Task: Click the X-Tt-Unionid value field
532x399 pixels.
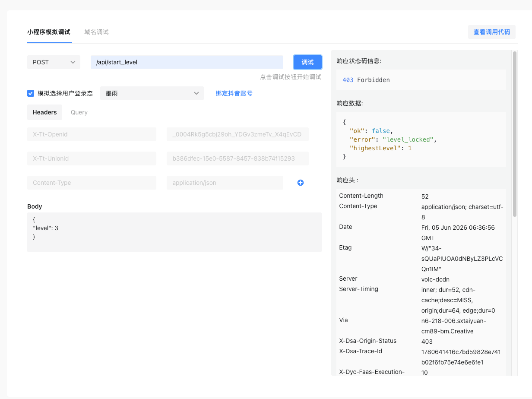Action: click(237, 158)
